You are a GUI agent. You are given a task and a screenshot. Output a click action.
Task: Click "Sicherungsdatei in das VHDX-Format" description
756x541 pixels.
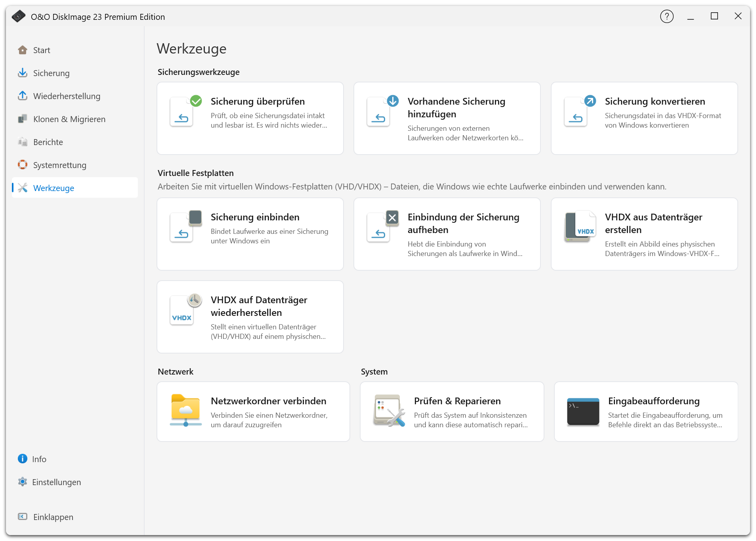[663, 116]
